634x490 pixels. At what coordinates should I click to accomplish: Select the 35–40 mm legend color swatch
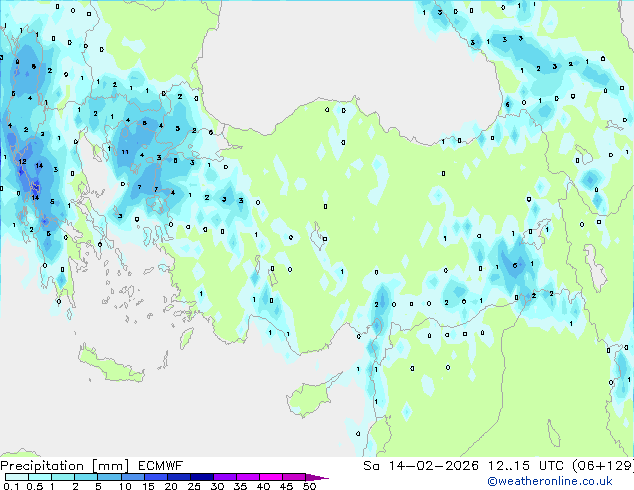247,477
